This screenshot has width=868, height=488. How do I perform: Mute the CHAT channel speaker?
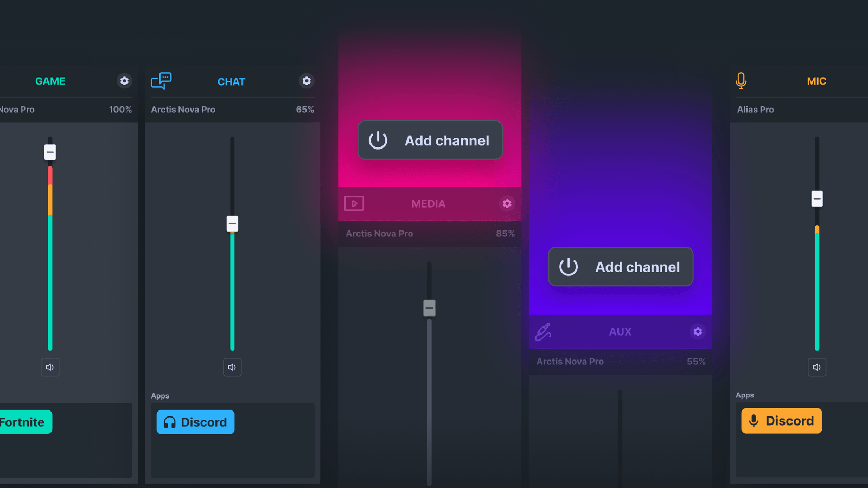(232, 367)
